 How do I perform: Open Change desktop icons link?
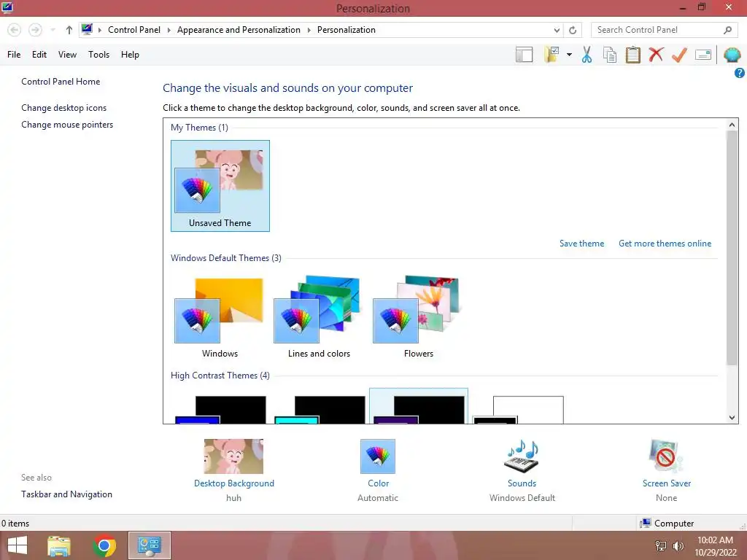pyautogui.click(x=64, y=108)
